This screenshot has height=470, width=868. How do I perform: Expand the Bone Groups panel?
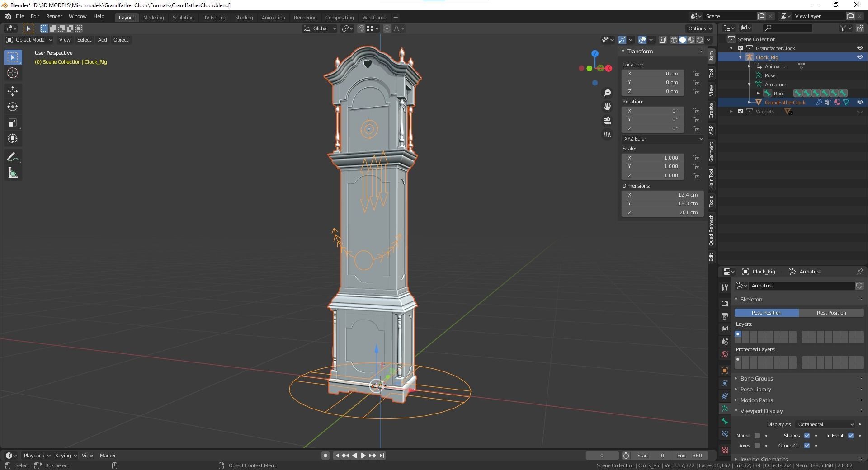(x=756, y=379)
